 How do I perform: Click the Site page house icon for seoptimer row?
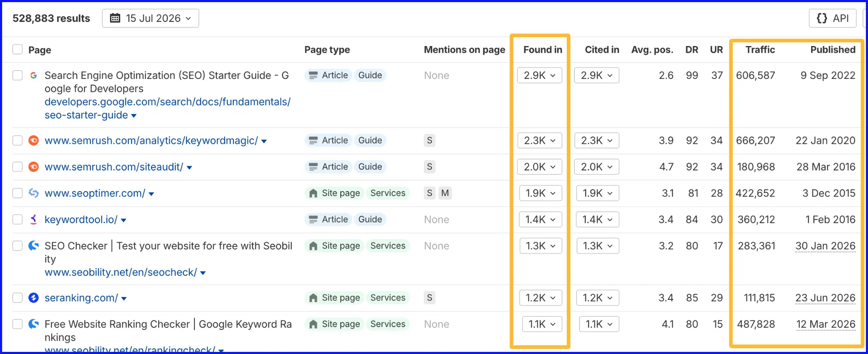click(x=313, y=193)
